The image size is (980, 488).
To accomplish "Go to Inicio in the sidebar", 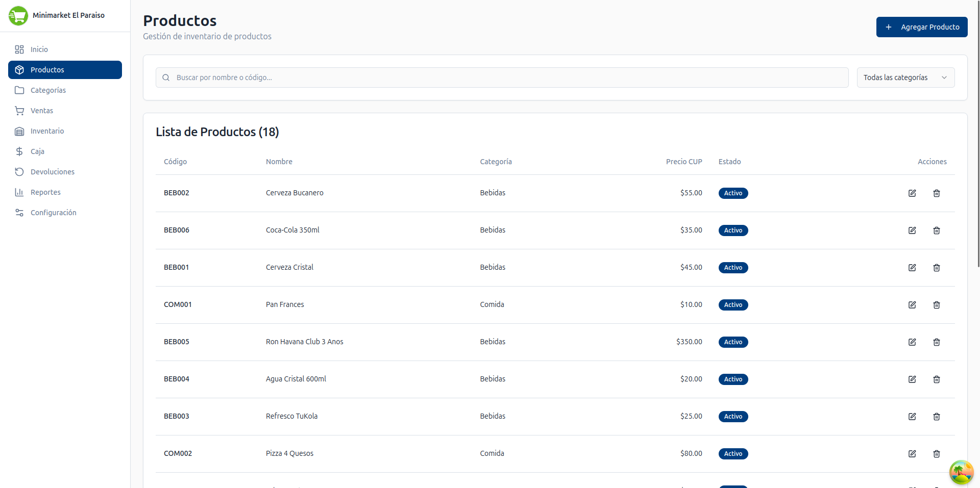I will click(x=65, y=49).
